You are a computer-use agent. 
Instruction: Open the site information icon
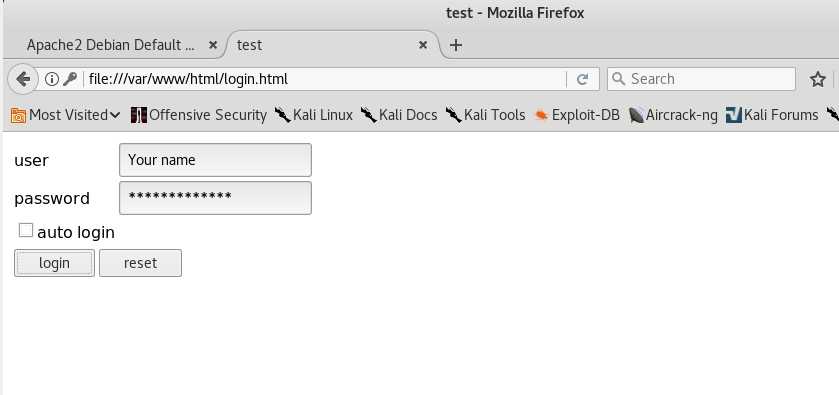coord(51,79)
